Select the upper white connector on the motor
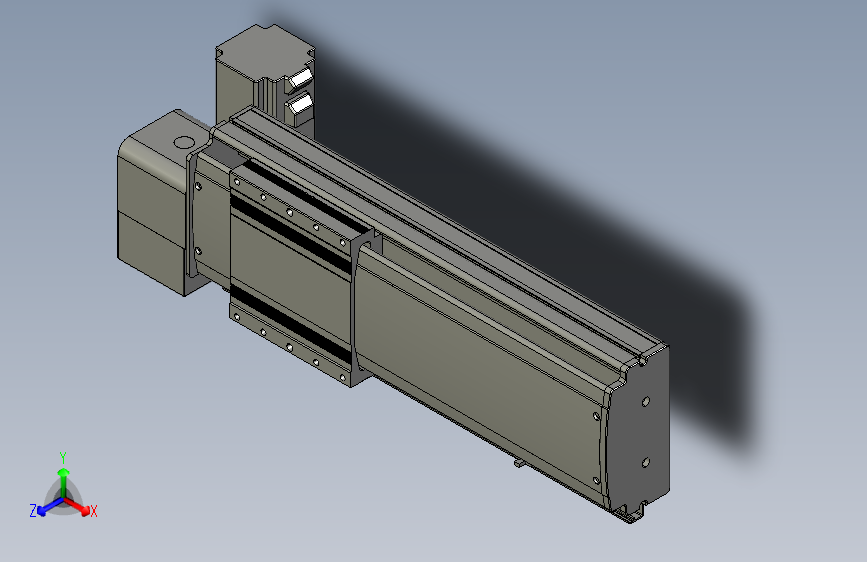Viewport: 867px width, 562px height. point(301,77)
